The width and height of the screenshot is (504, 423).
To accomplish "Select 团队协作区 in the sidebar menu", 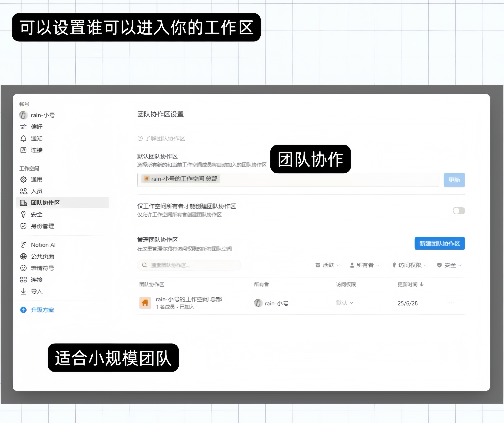I will [45, 203].
